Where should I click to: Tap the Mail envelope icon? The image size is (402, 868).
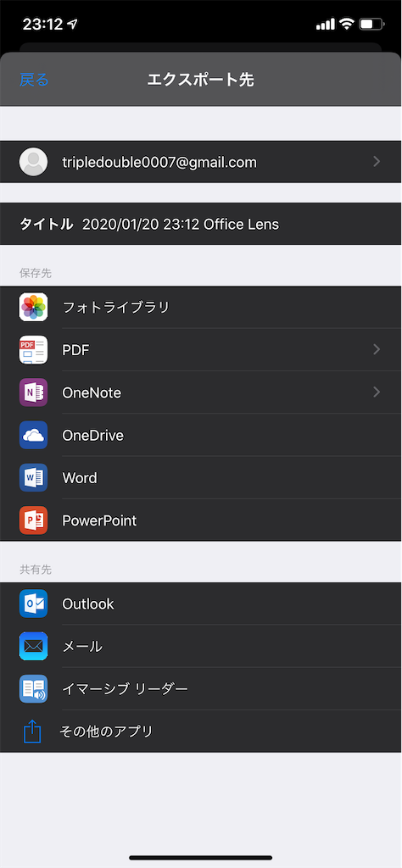(x=33, y=646)
